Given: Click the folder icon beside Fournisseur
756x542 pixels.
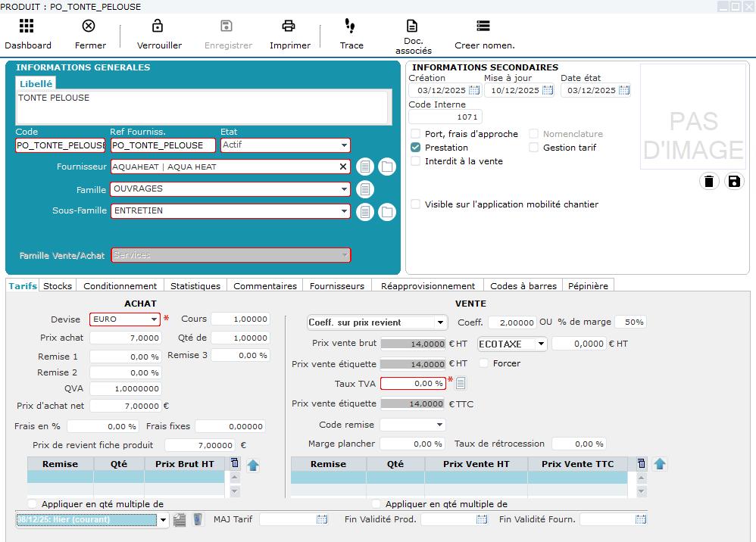Looking at the screenshot, I should pos(387,167).
